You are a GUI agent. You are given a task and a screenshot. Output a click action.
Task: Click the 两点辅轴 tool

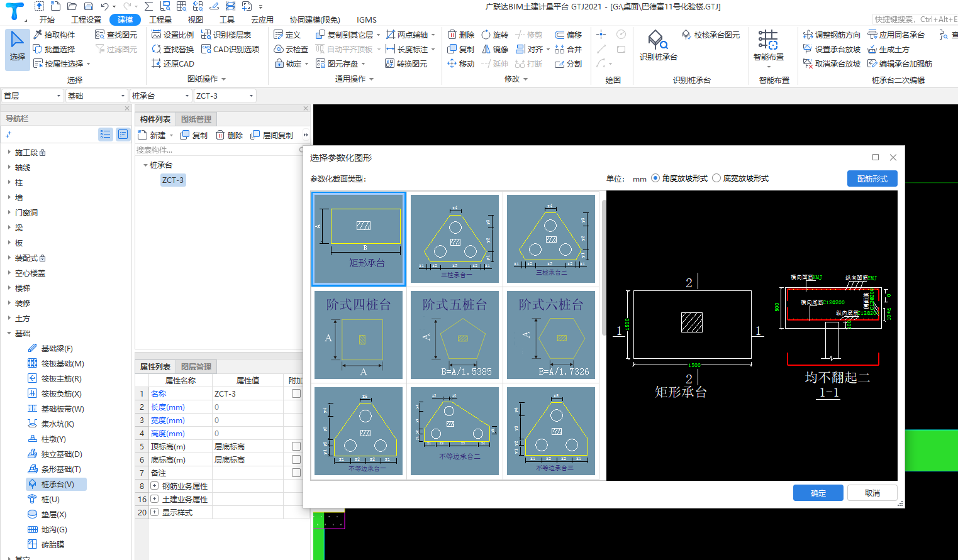(x=407, y=35)
